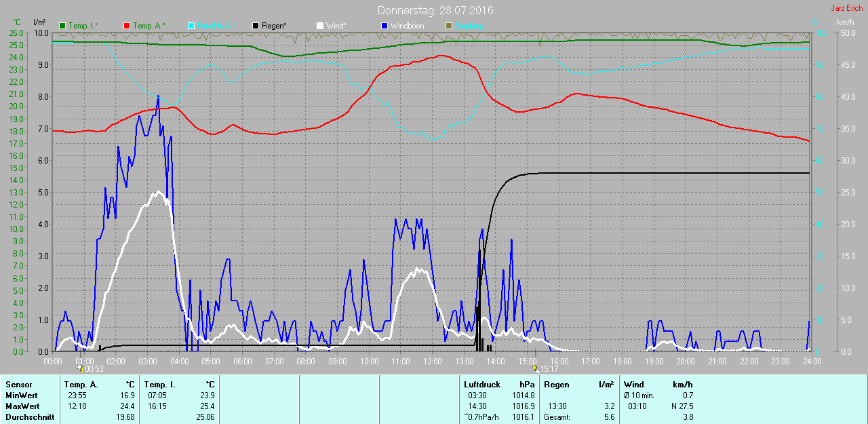Click the '18:00' time axis label
The image size is (868, 424).
coord(622,362)
